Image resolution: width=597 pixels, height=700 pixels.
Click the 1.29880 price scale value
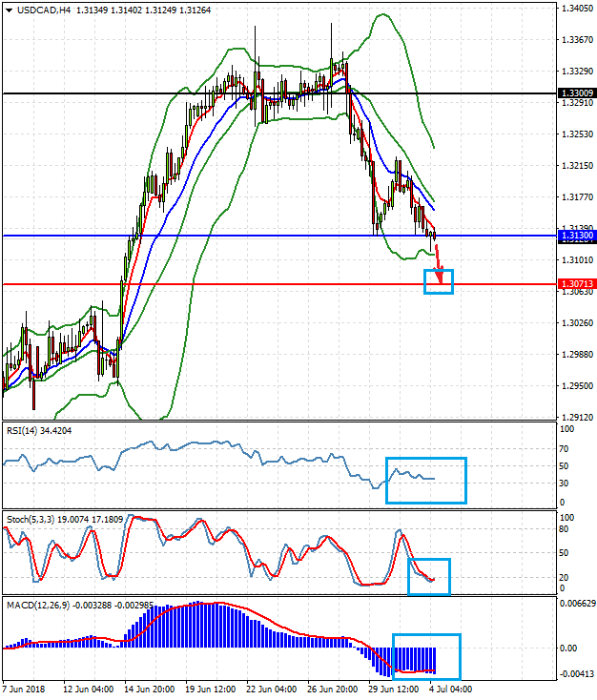click(x=577, y=354)
